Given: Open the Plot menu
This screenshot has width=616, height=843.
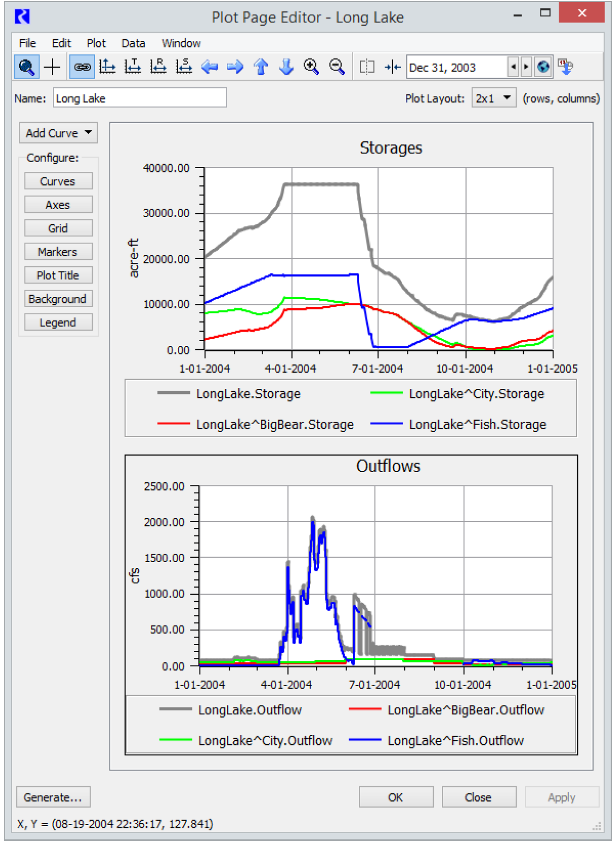Looking at the screenshot, I should pos(96,43).
